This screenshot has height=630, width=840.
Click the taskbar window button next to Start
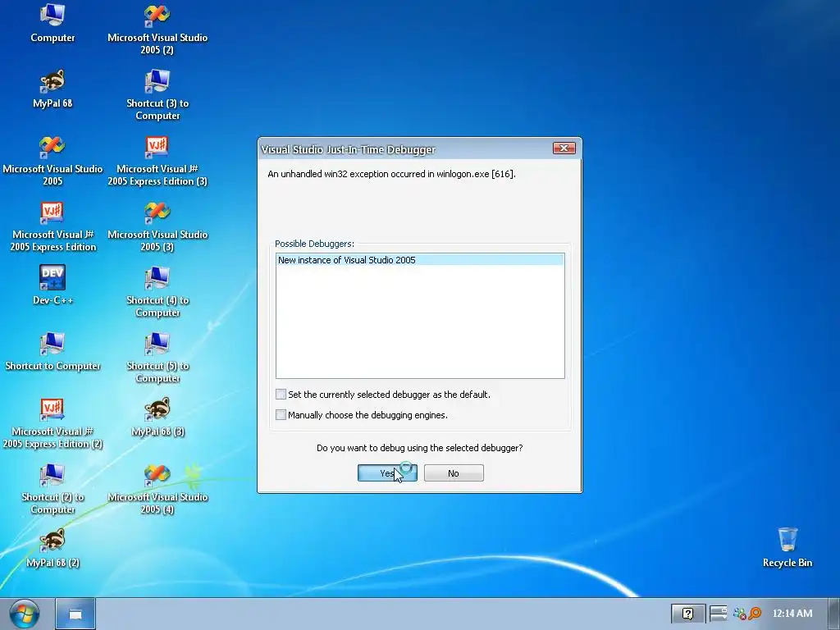[75, 614]
